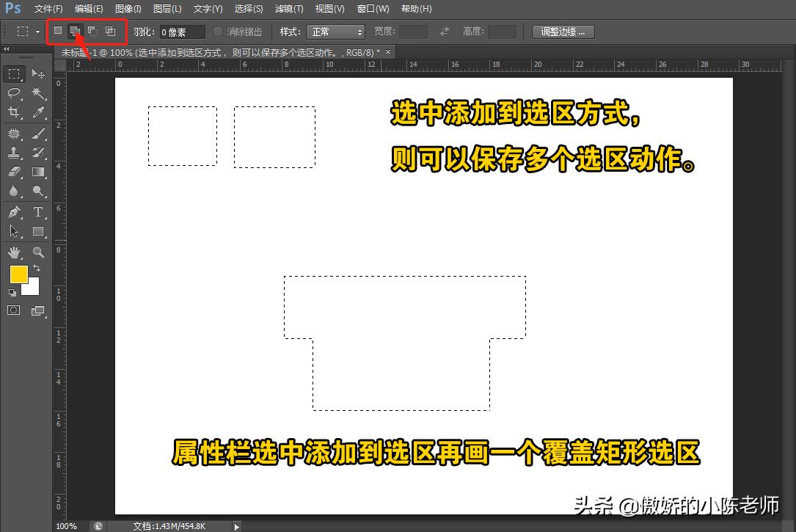Screen dimensions: 796x532
Task: Enable the 消除锯齿 anti-alias checkbox
Action: [217, 31]
